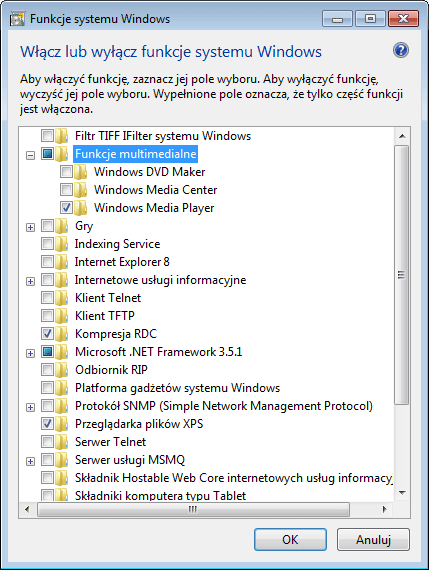Toggle the Gry checkbox
This screenshot has height=570, width=429.
pyautogui.click(x=47, y=225)
